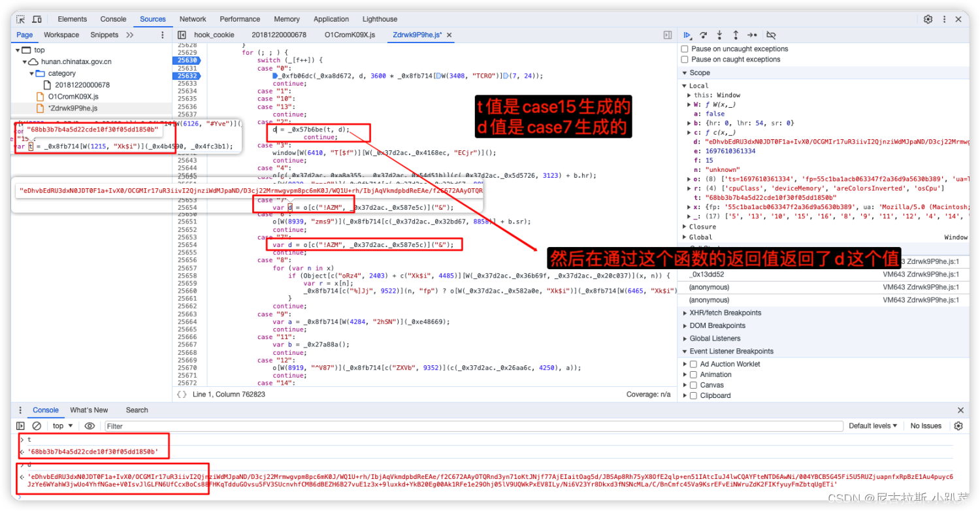This screenshot has height=511, width=980.
Task: Switch to the Network panel tab
Action: point(193,19)
